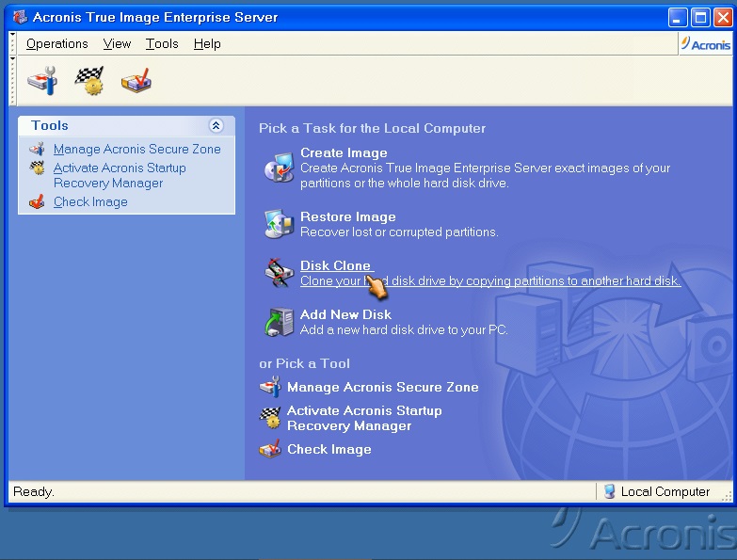The height and width of the screenshot is (560, 737).
Task: Open the Tools menu
Action: pyautogui.click(x=162, y=43)
